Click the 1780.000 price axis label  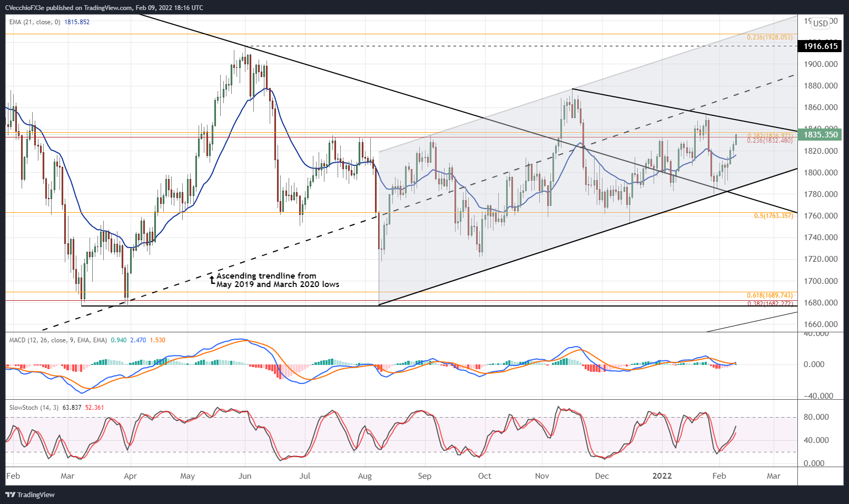821,194
